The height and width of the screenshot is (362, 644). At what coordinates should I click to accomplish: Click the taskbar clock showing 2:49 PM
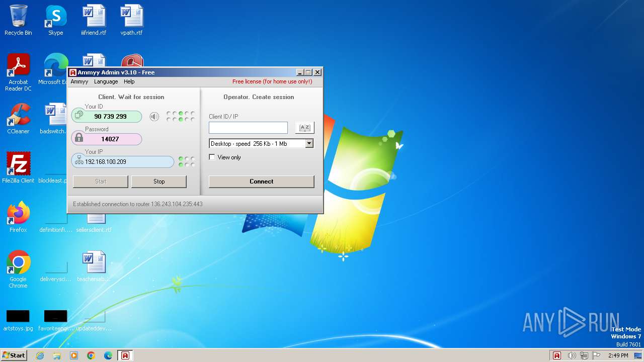618,355
